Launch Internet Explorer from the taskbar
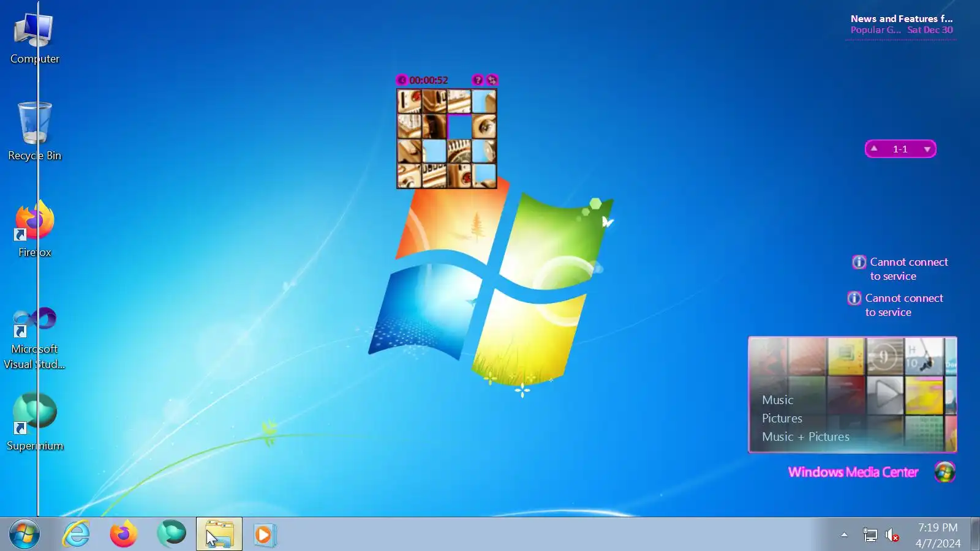 tap(77, 534)
